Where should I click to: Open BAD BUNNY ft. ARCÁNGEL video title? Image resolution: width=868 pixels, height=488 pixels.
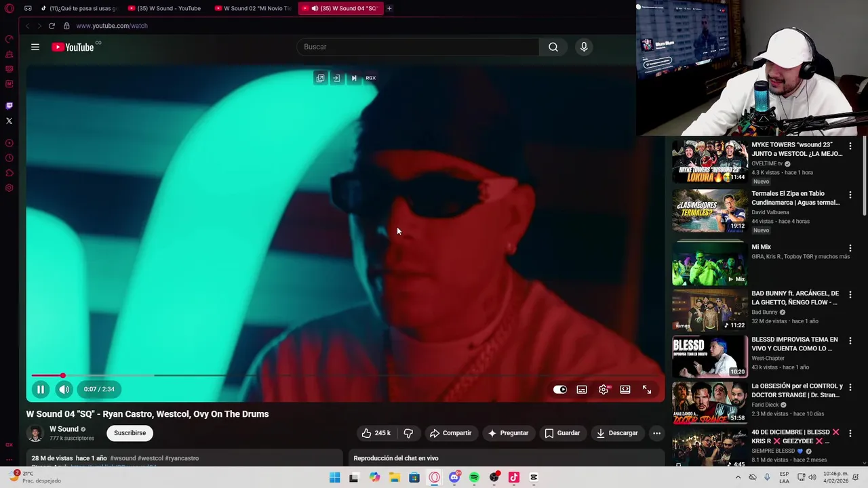tap(795, 298)
